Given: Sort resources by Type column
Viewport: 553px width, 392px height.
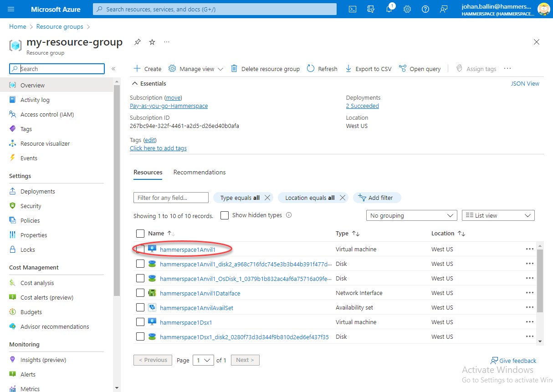Looking at the screenshot, I should (x=348, y=234).
